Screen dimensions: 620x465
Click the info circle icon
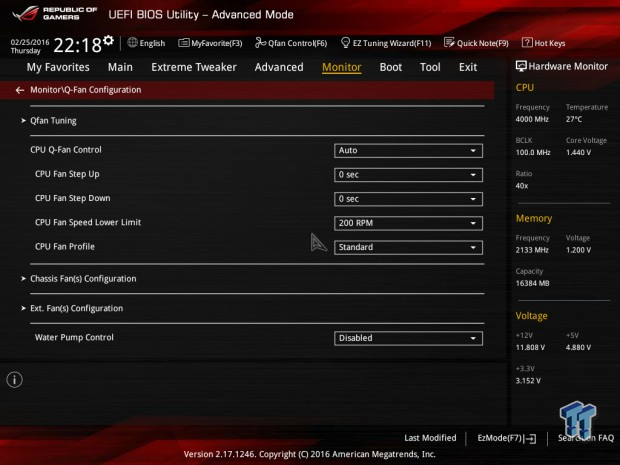click(15, 380)
